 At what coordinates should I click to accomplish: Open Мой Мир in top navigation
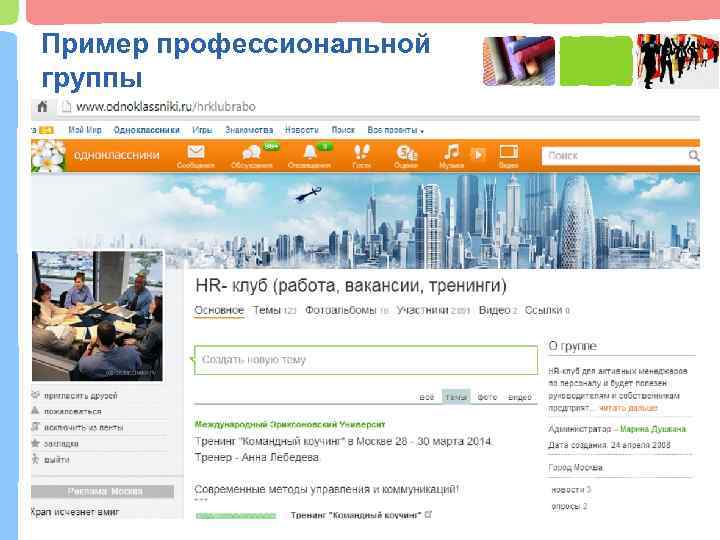point(85,130)
